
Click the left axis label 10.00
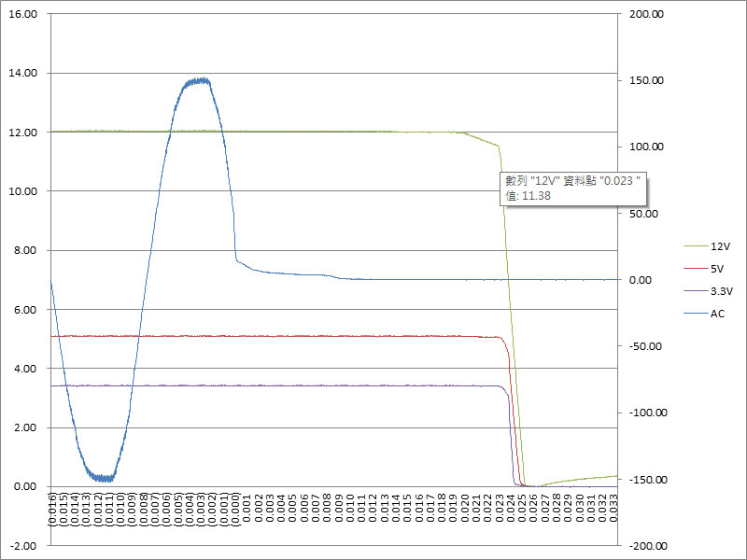click(22, 191)
